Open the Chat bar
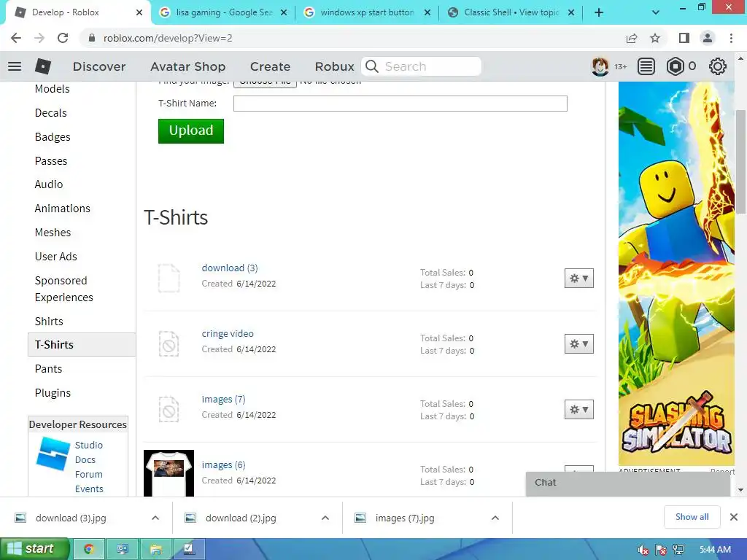The width and height of the screenshot is (747, 560). [628, 483]
